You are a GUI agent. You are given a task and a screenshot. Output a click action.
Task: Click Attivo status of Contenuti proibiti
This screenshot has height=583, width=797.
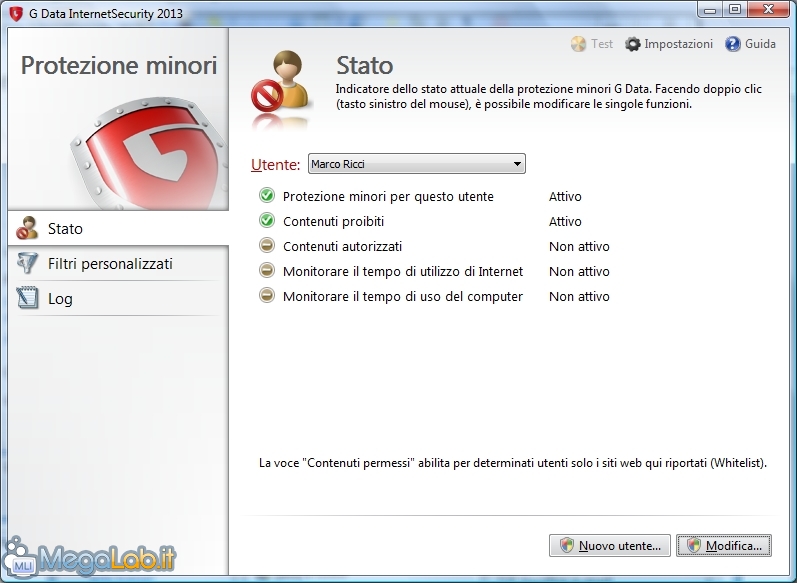(x=565, y=221)
